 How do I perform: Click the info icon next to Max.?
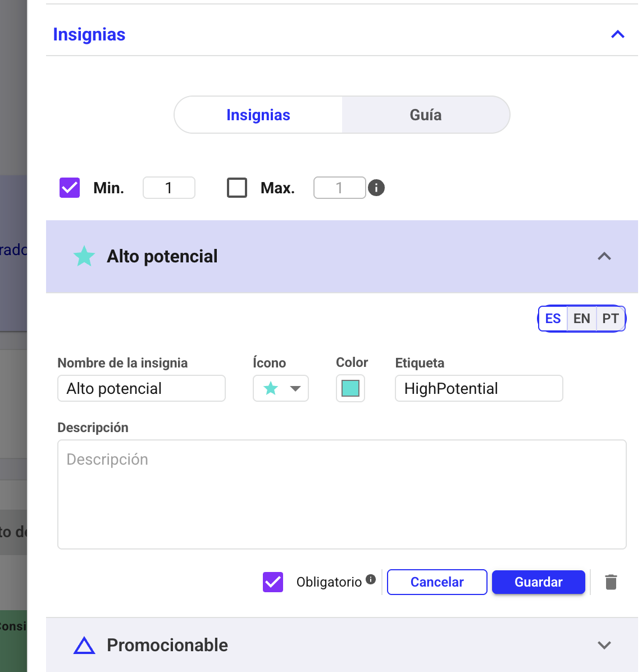(376, 188)
